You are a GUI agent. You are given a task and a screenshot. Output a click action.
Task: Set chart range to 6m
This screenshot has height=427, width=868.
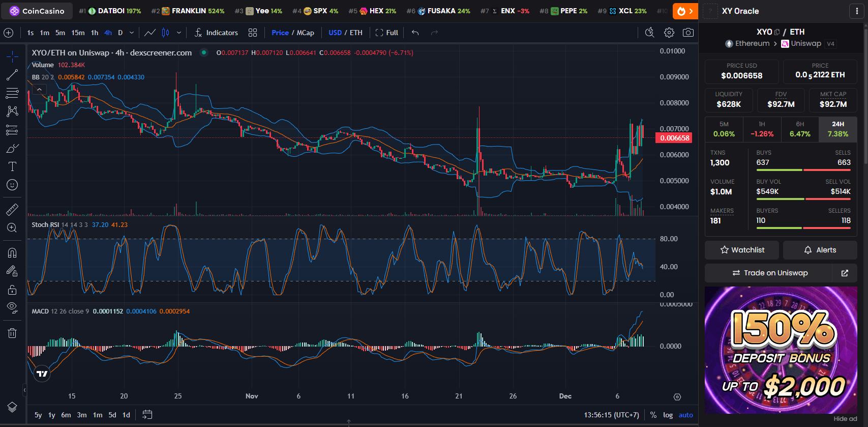(66, 415)
